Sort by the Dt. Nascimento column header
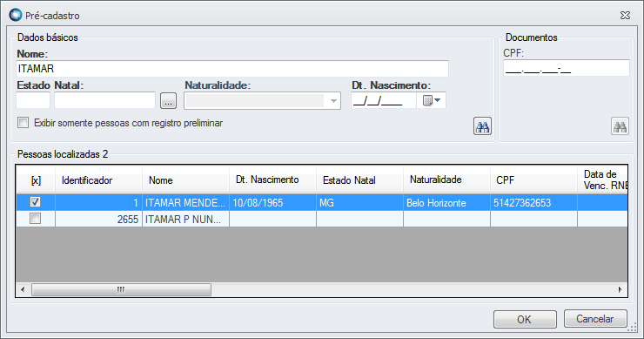Screen dimensions: 644x339 [x=272, y=180]
